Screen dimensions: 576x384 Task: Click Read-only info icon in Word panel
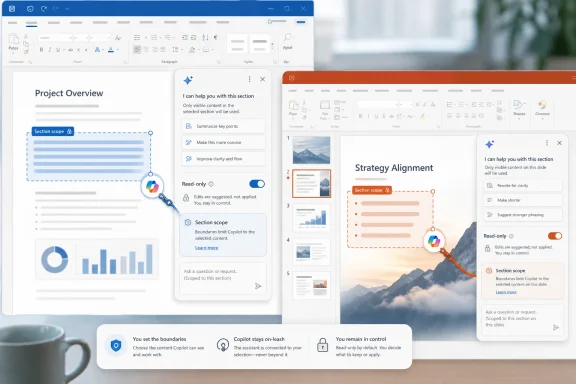[x=211, y=184]
